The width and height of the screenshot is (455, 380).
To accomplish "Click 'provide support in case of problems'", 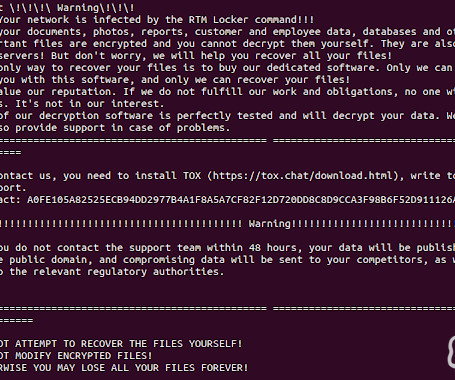I will click(122, 128).
